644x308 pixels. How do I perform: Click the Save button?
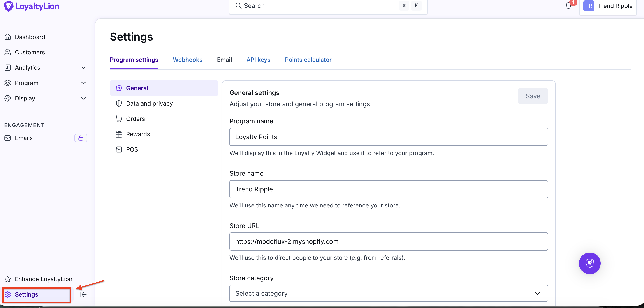pos(533,96)
